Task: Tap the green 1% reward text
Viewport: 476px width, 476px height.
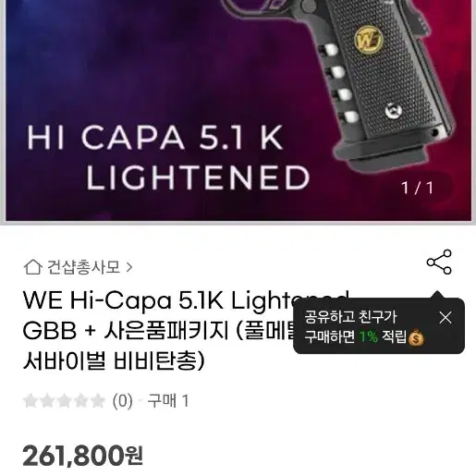Action: tap(369, 337)
